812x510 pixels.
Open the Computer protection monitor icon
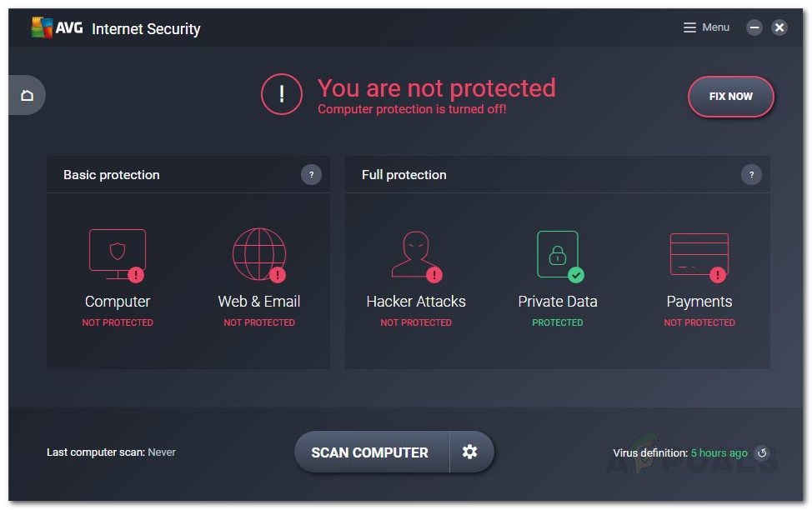(118, 254)
